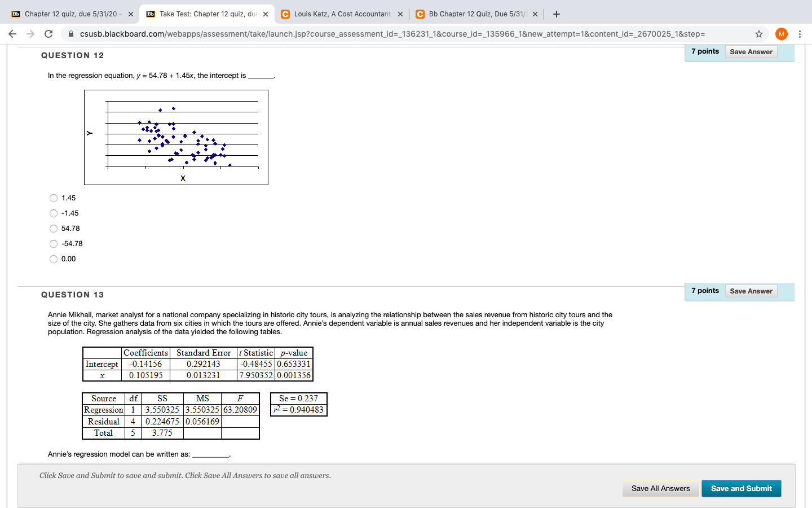812x508 pixels.
Task: Select the -54.78 answer option
Action: [54, 244]
